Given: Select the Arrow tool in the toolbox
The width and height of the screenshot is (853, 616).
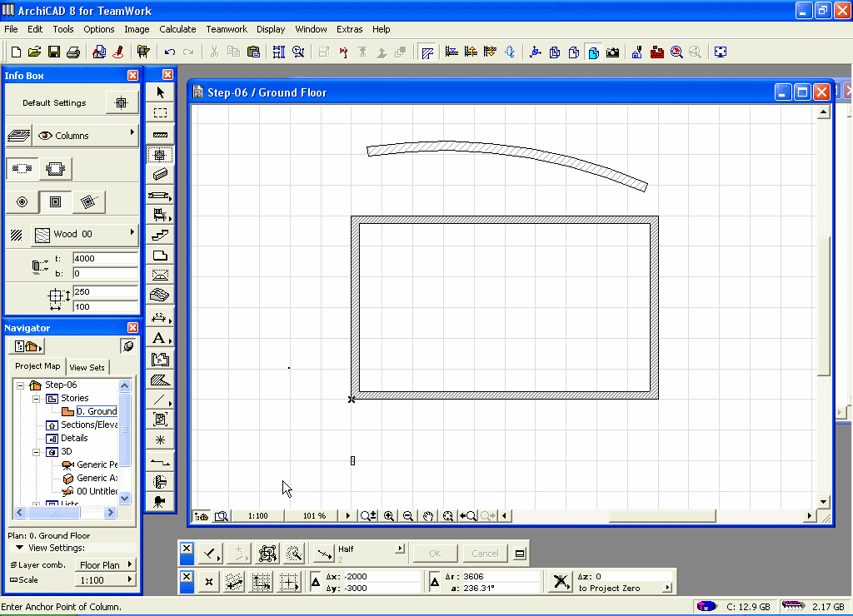Looking at the screenshot, I should [x=160, y=92].
